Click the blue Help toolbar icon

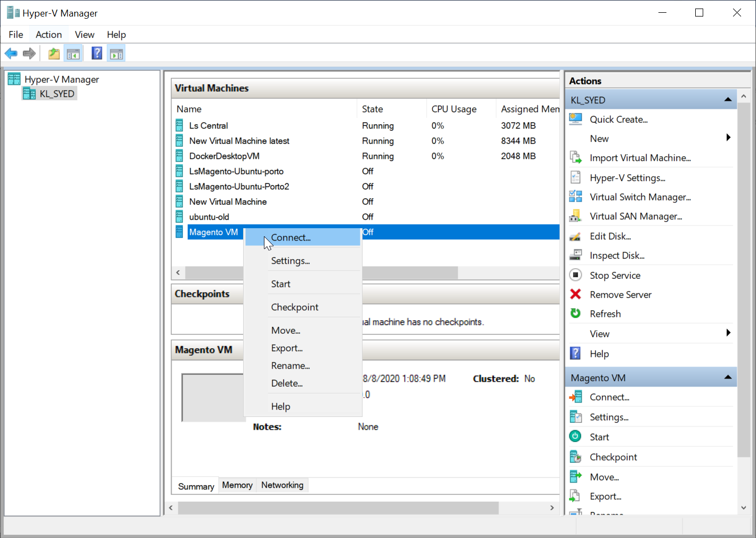point(96,53)
